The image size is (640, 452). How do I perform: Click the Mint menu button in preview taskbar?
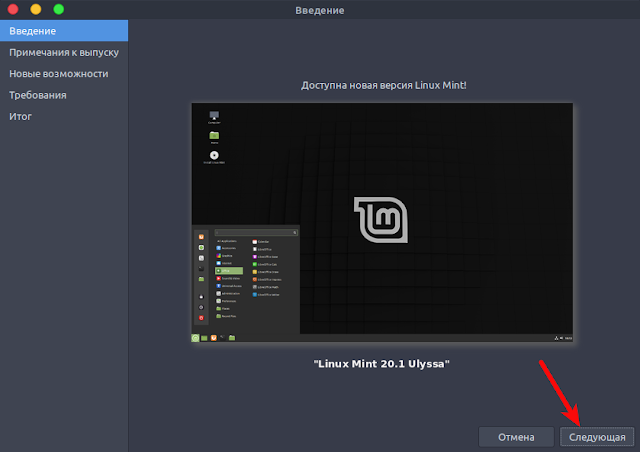(x=195, y=338)
